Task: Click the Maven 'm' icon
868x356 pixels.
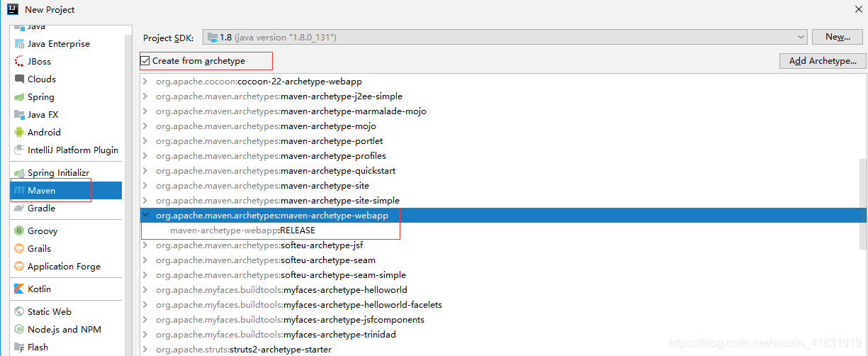Action: click(19, 191)
